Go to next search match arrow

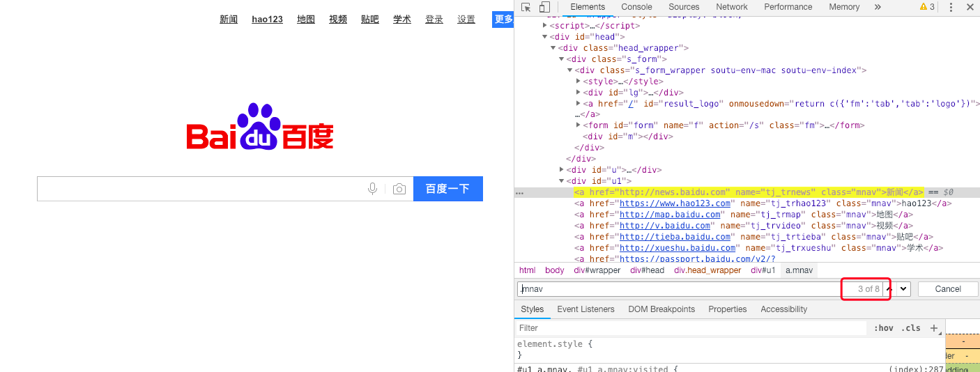coord(903,288)
